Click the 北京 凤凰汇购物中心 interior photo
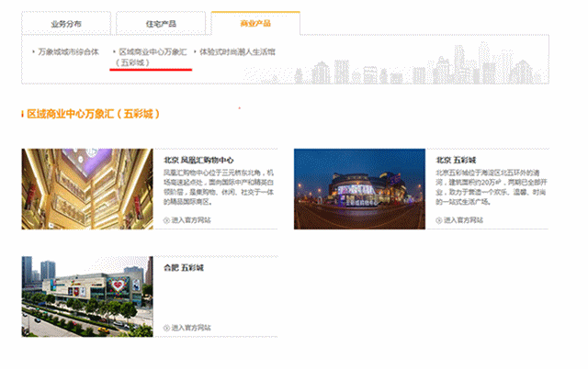This screenshot has height=369, width=588. point(87,189)
